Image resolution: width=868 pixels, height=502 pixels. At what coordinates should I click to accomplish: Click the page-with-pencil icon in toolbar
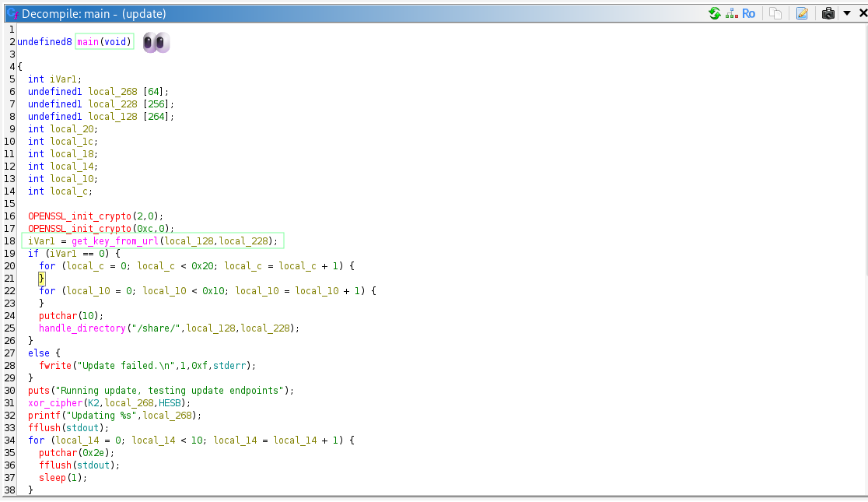point(802,13)
